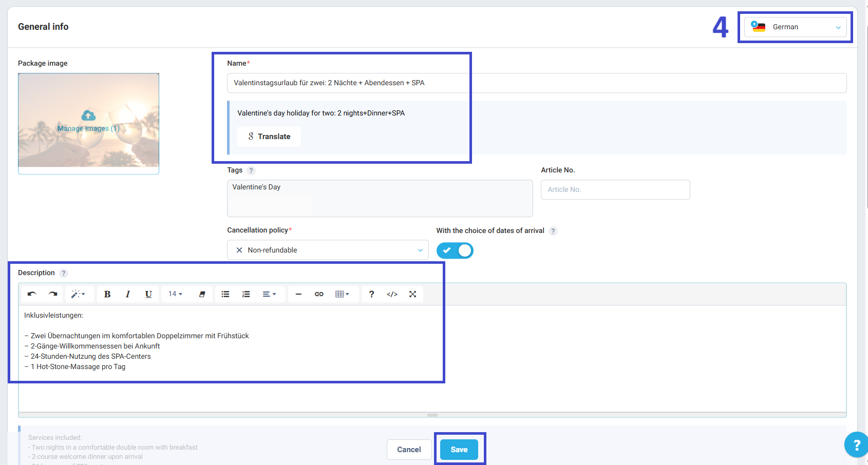Show the Description help tooltip
The width and height of the screenshot is (868, 465).
click(x=64, y=273)
